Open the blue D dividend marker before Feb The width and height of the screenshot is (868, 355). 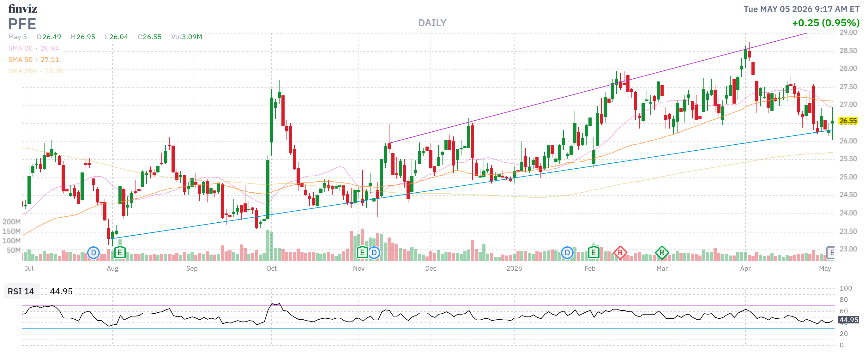click(567, 253)
